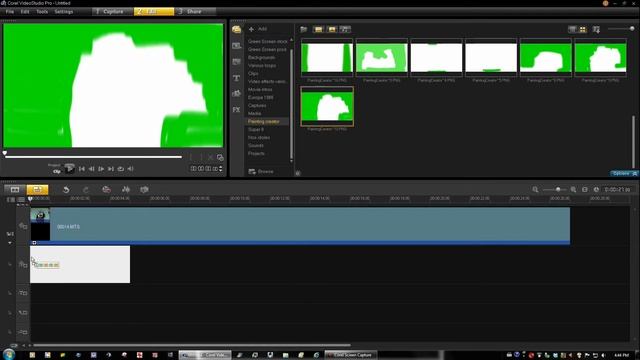Click the Redo button in timeline toolbar
Screen dimensions: 640x360
click(86, 189)
